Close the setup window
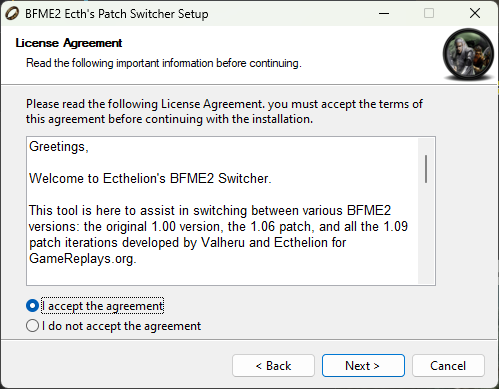This screenshot has height=389, width=499. point(475,14)
